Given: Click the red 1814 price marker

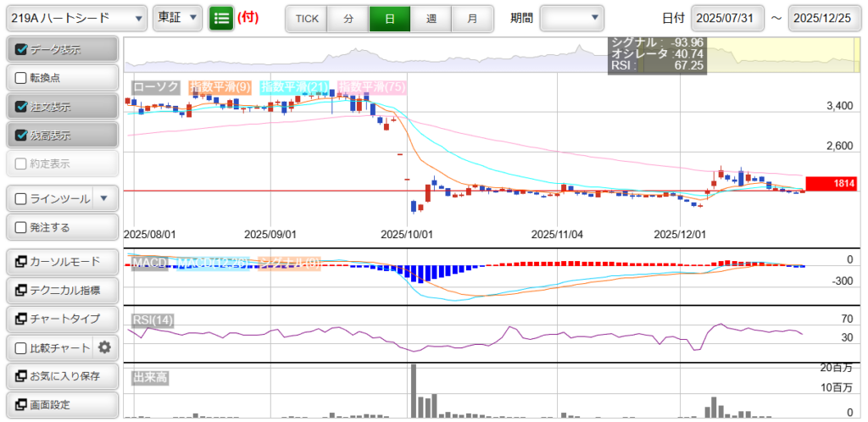Looking at the screenshot, I should click(832, 183).
